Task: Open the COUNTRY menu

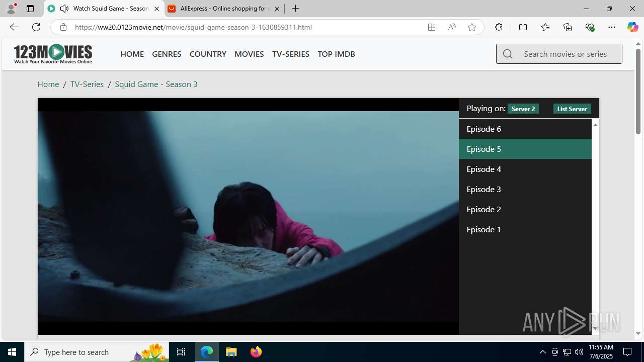Action: click(x=208, y=54)
